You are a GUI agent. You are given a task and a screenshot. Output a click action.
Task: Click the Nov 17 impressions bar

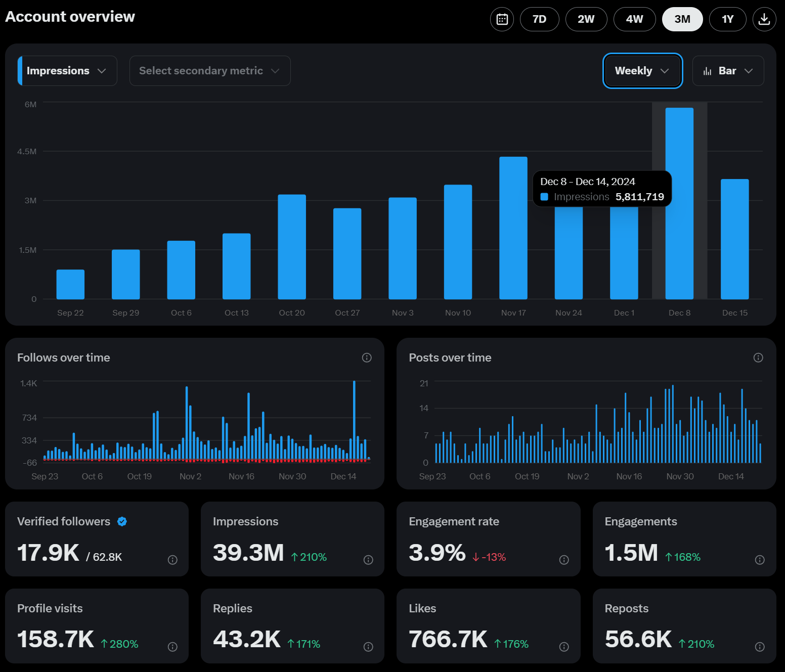[513, 228]
